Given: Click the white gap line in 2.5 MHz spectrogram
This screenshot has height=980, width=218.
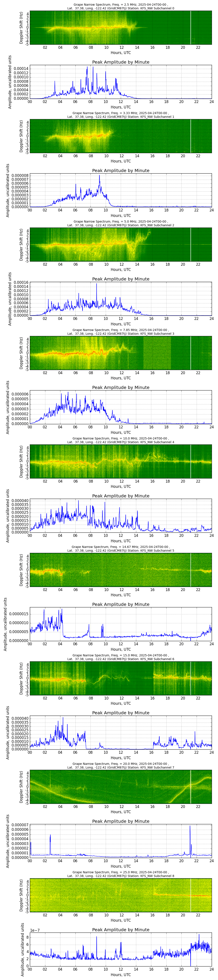Looking at the screenshot, I should click(191, 27).
